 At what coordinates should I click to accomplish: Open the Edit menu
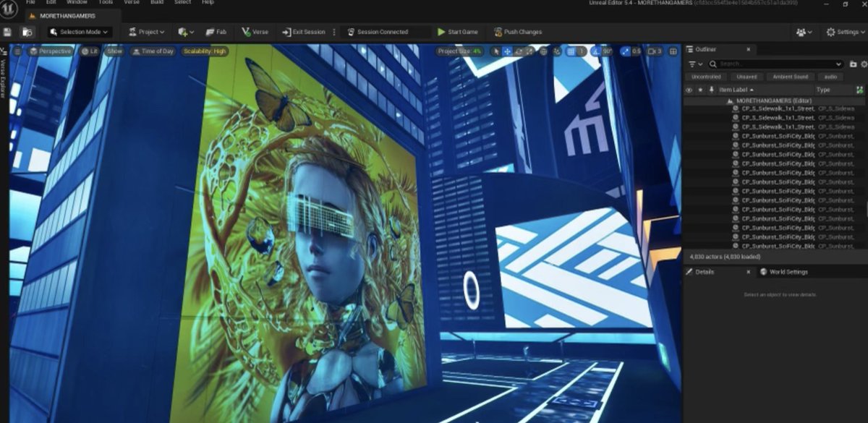pos(51,2)
